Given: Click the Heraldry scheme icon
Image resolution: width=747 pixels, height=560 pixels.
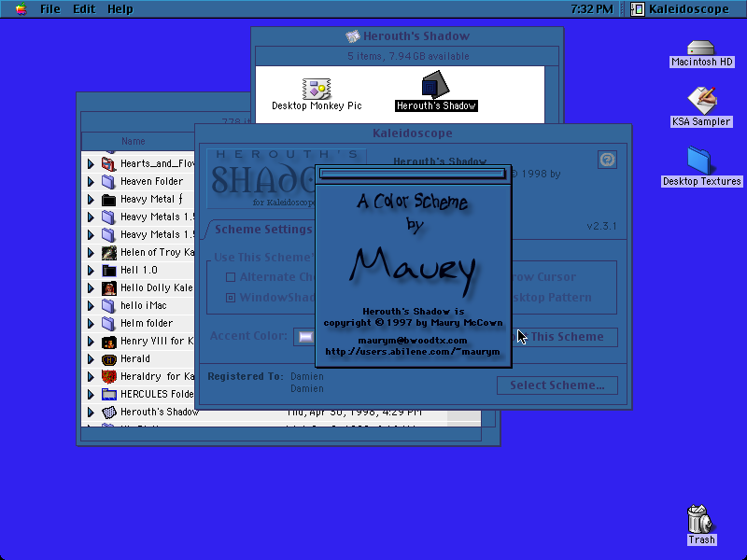Looking at the screenshot, I should 108,377.
